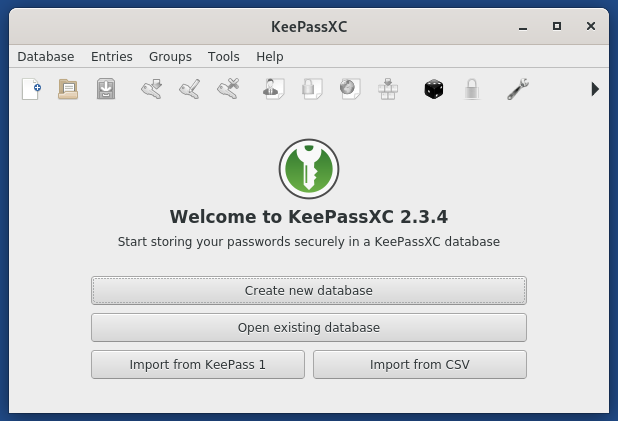The width and height of the screenshot is (618, 421).
Task: Expand the toolbar overflow arrow
Action: coord(595,89)
